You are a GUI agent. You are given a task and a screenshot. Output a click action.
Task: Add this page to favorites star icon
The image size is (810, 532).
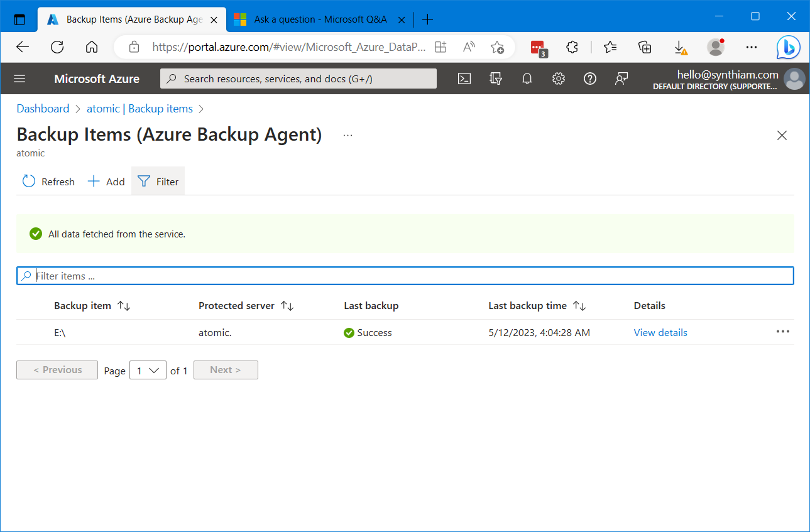(x=497, y=47)
